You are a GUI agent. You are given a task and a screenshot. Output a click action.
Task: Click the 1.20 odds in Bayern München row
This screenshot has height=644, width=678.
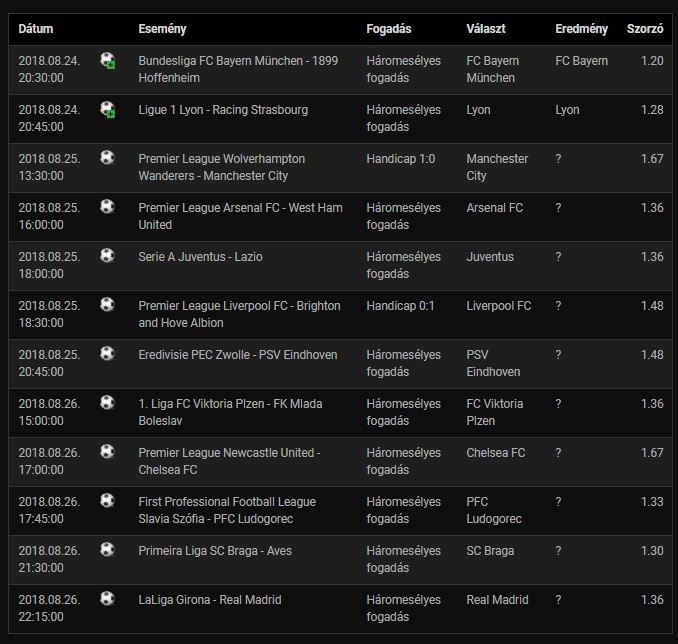click(652, 61)
